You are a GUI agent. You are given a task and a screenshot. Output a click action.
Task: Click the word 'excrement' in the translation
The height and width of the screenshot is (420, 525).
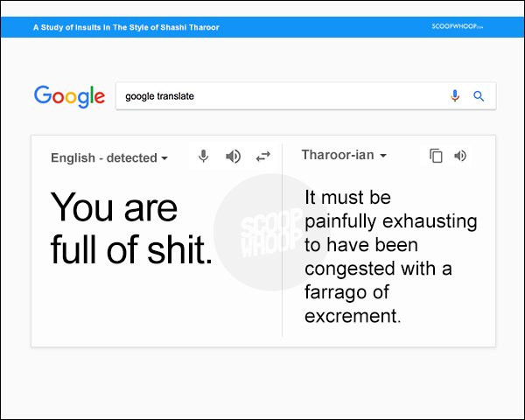pos(352,316)
